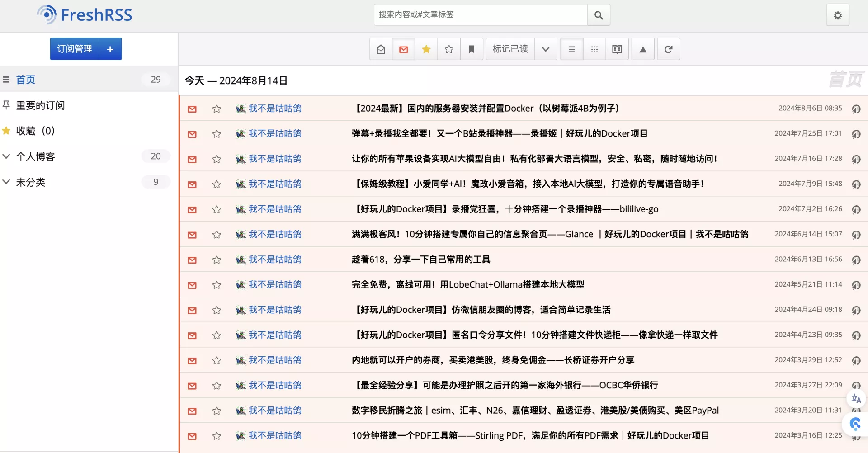Open article 趁着618，分享一下自己常用的工具
This screenshot has height=453, width=868.
[421, 260]
